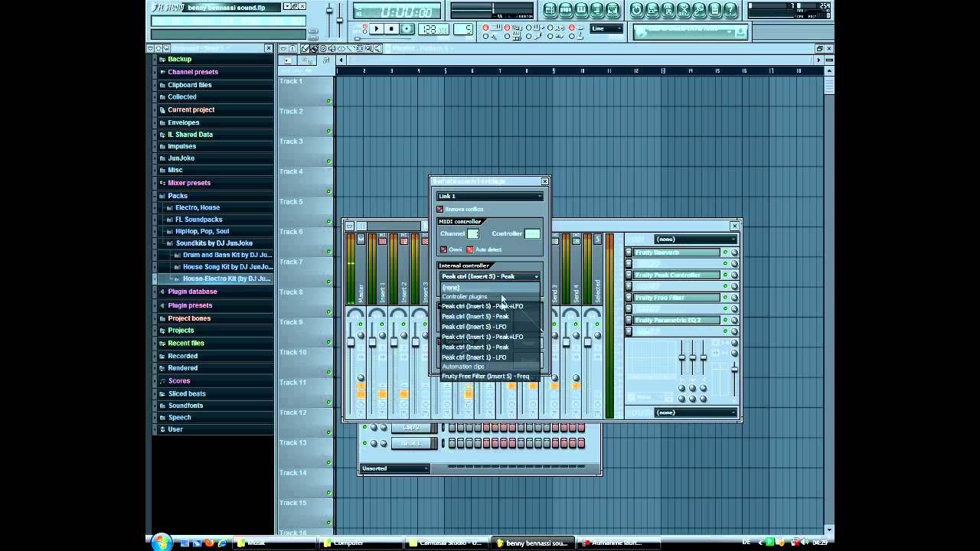Open the playlist view from toolbar

(x=550, y=10)
